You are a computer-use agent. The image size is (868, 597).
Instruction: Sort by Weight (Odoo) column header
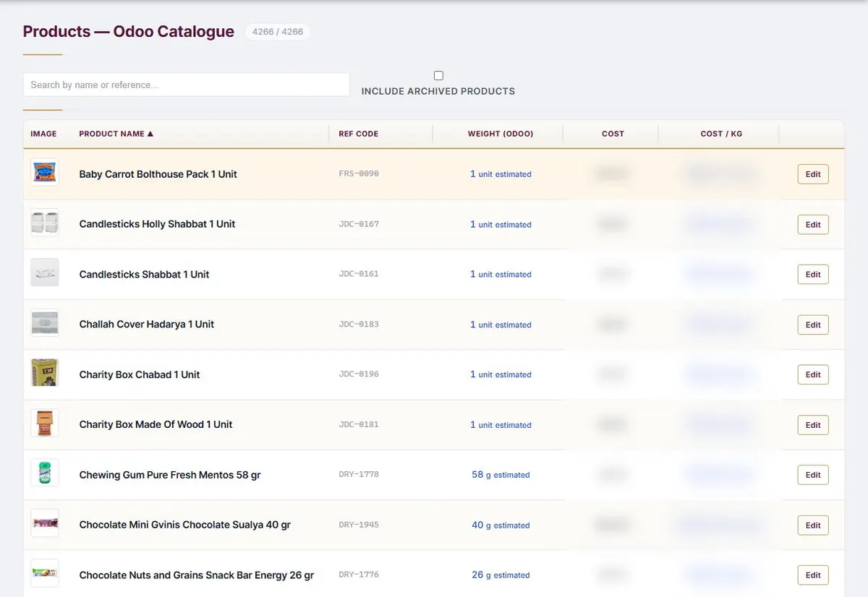click(501, 134)
